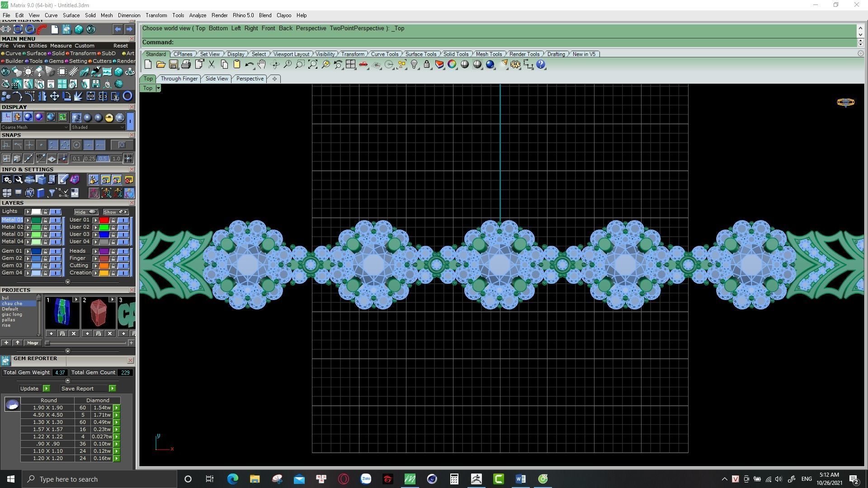
Task: Open the Clayoo menu
Action: click(284, 15)
